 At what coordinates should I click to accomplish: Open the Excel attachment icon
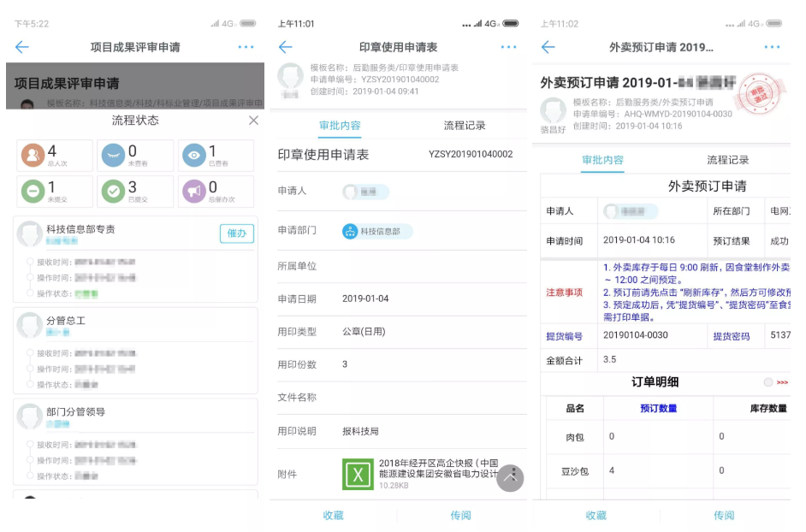358,474
